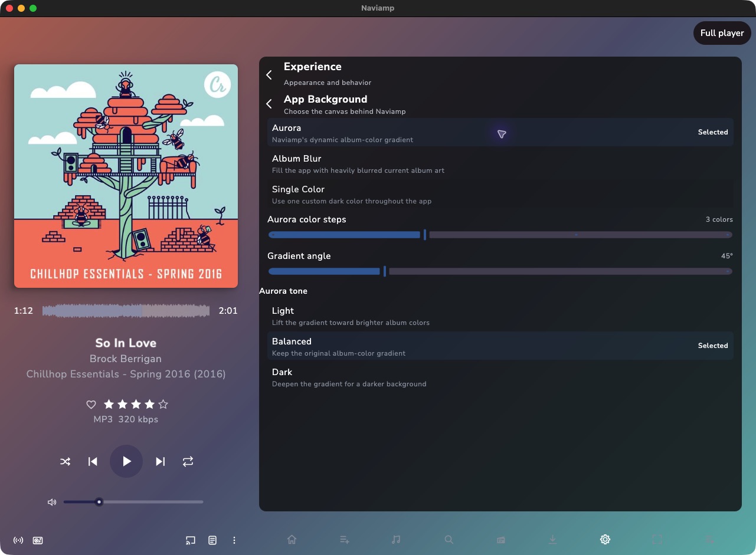Rate the track one star
This screenshot has width=756, height=555.
click(x=109, y=404)
